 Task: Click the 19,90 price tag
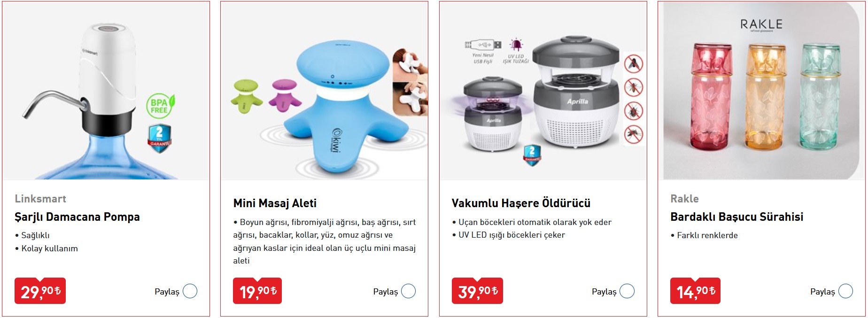tap(257, 291)
